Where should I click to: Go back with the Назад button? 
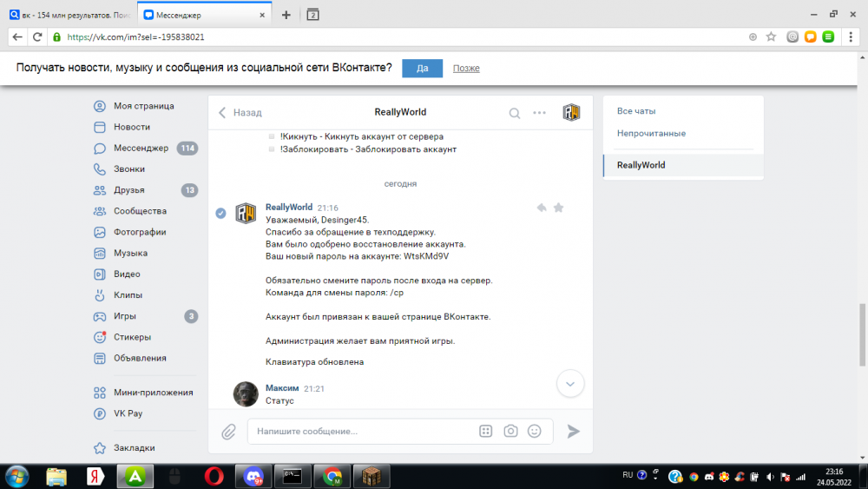point(240,112)
